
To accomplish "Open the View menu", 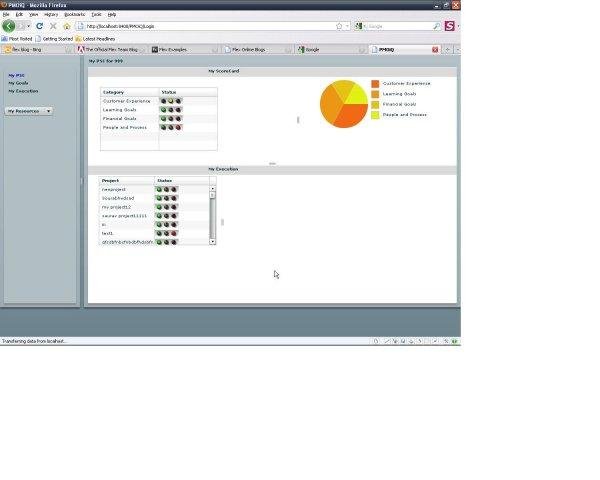I will [x=34, y=15].
